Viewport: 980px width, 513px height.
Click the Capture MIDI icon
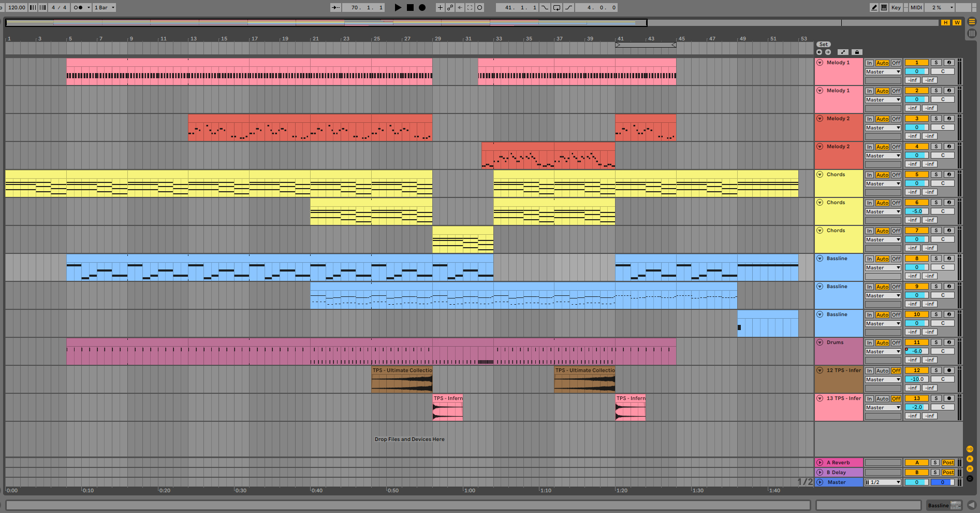(470, 7)
